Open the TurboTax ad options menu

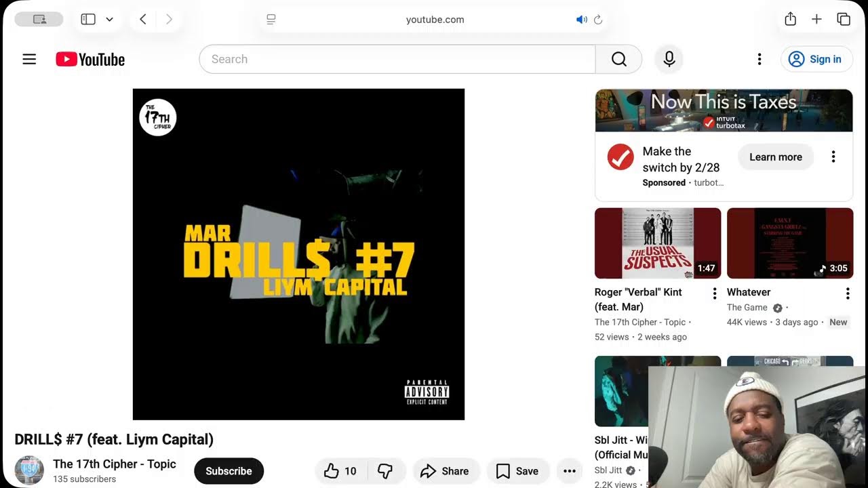pos(833,157)
